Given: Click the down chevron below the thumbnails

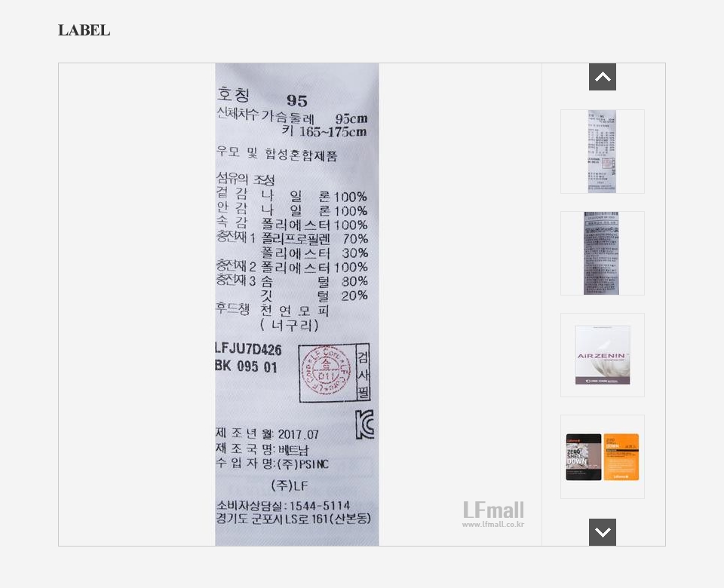Looking at the screenshot, I should pos(602,532).
